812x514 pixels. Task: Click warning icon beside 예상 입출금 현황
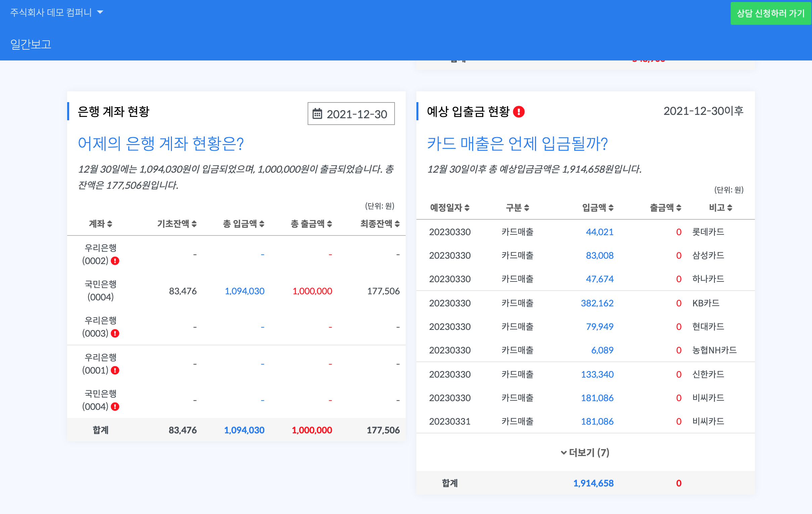(518, 112)
